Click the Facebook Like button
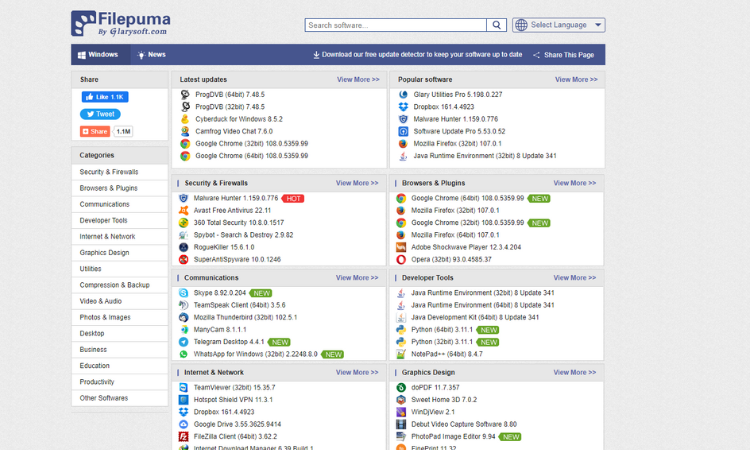 (x=105, y=97)
